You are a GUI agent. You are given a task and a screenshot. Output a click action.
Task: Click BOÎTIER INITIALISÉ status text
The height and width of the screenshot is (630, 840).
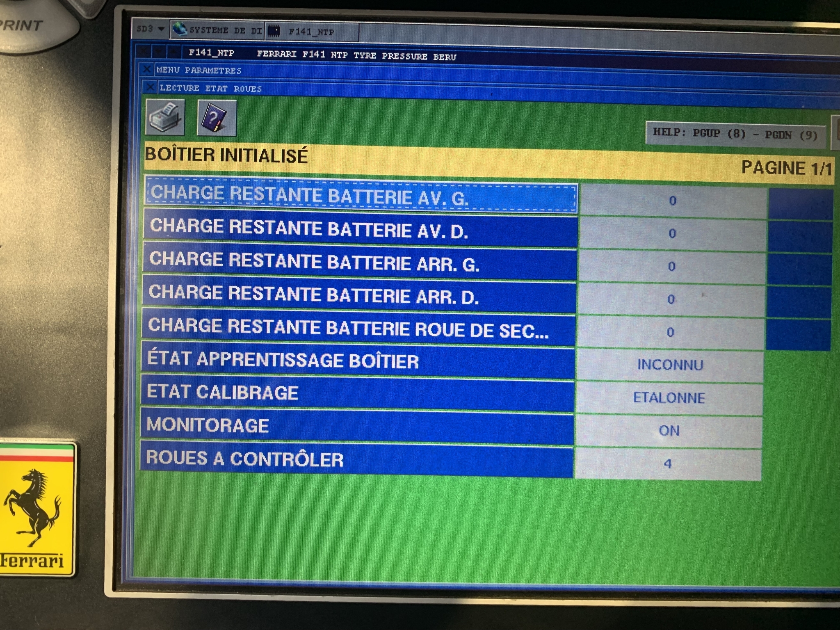tap(226, 155)
